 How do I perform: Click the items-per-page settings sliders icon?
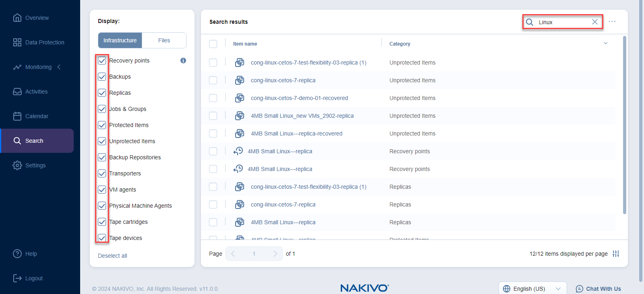(x=616, y=254)
